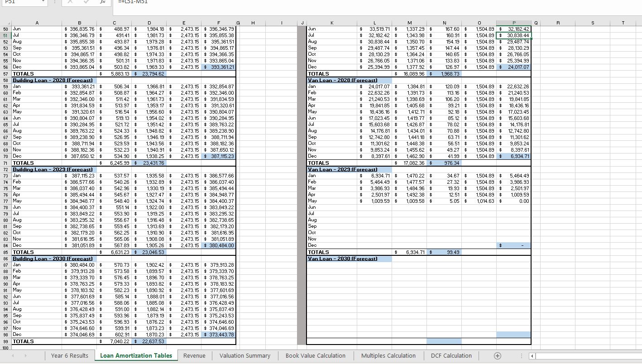Select the building principal cell 602.91
Viewport: 642px width, 364px height.
[x=115, y=335]
